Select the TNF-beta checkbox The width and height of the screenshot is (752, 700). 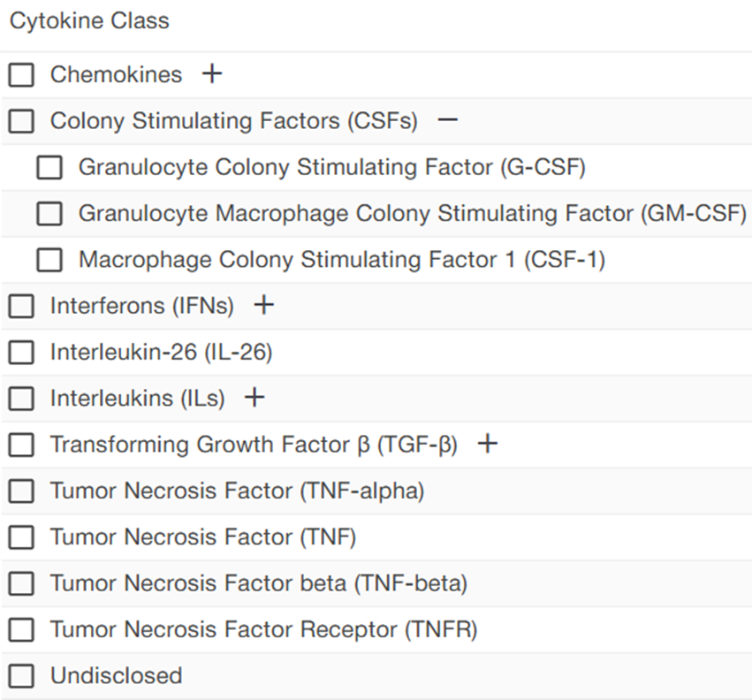(21, 583)
